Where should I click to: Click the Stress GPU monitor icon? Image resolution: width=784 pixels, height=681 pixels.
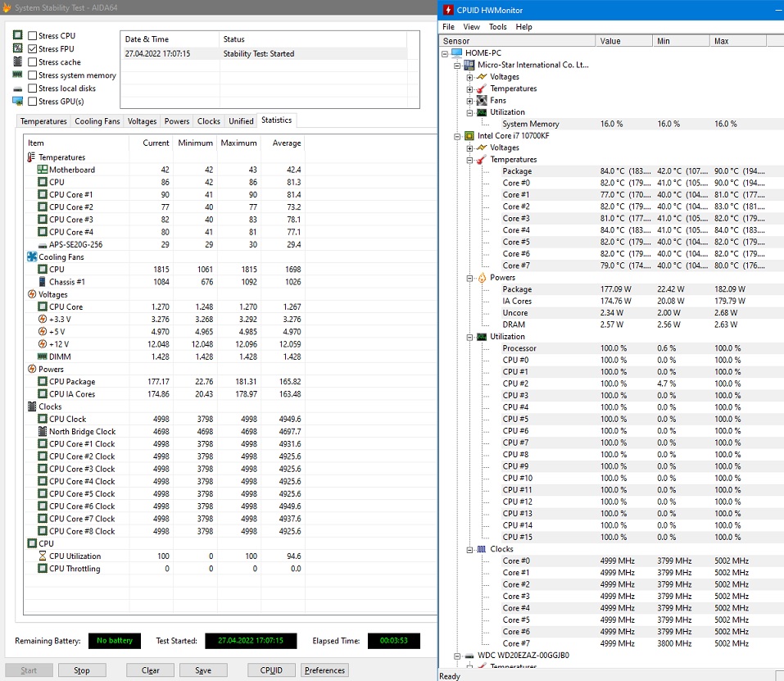point(17,101)
